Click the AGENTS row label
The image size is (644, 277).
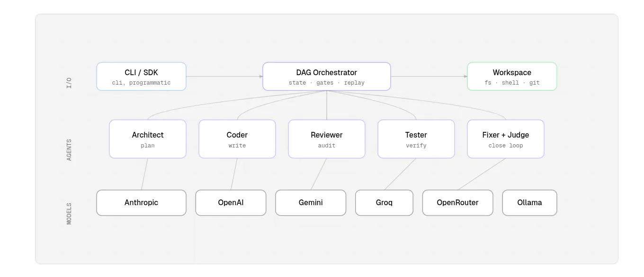point(69,150)
